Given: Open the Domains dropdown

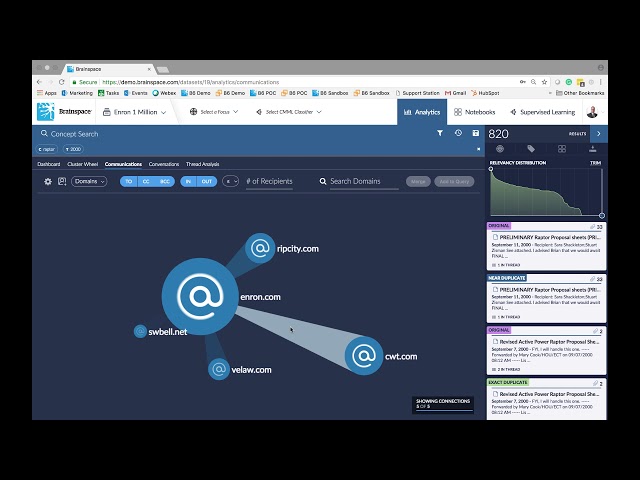Looking at the screenshot, I should [89, 181].
